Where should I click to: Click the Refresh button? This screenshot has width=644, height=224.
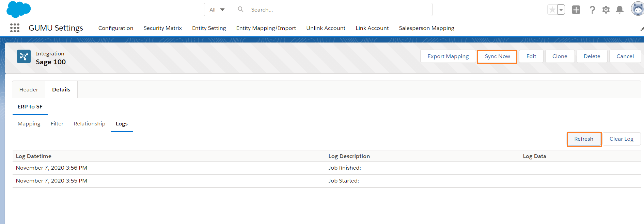click(584, 139)
